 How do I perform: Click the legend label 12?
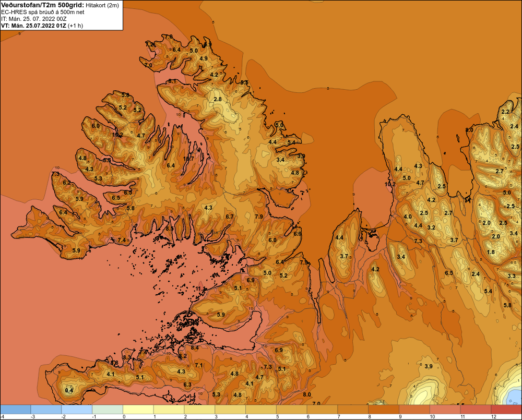coord(493,417)
